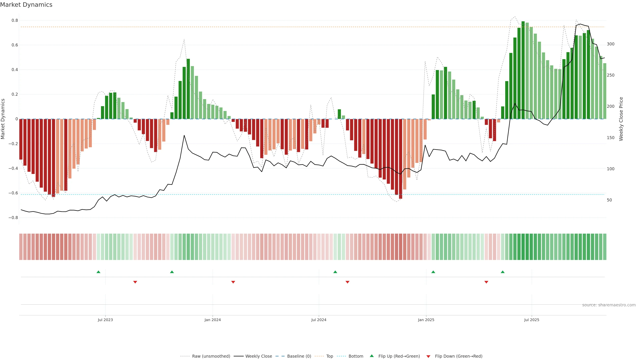Click the red flip-down marker after Jan 2024
This screenshot has width=644, height=362.
(x=233, y=282)
